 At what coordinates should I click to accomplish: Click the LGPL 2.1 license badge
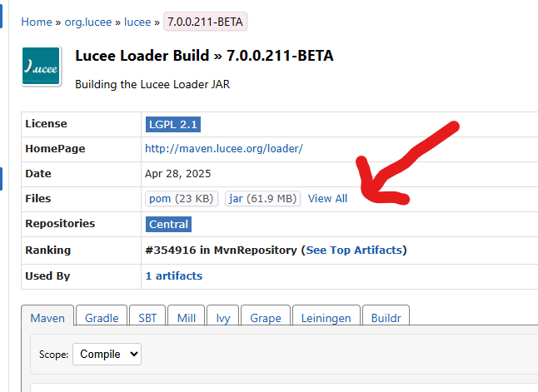pyautogui.click(x=173, y=124)
